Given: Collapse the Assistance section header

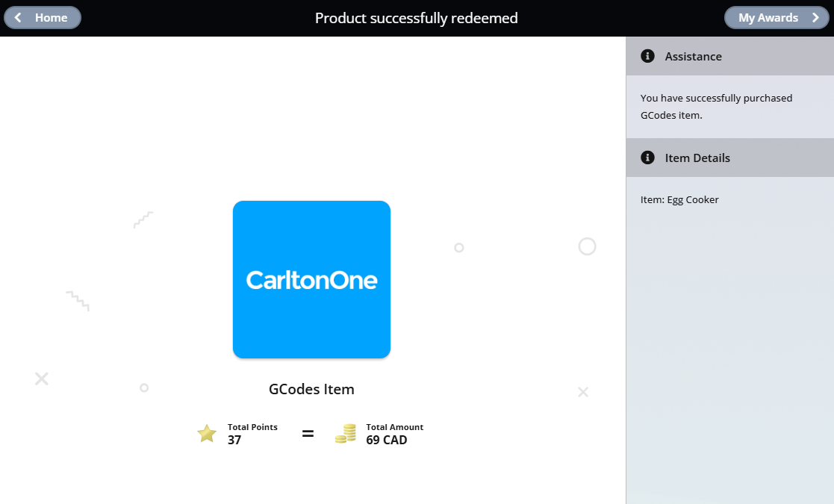Looking at the screenshot, I should click(x=729, y=56).
